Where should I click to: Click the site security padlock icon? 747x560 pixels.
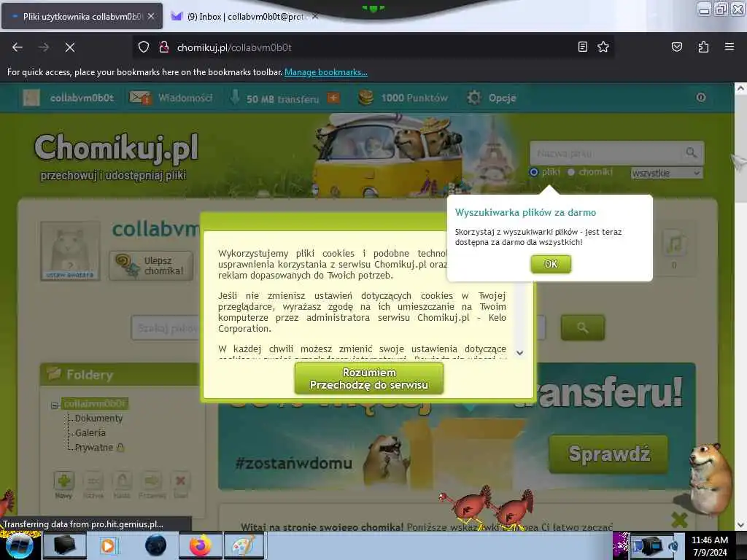(x=164, y=47)
